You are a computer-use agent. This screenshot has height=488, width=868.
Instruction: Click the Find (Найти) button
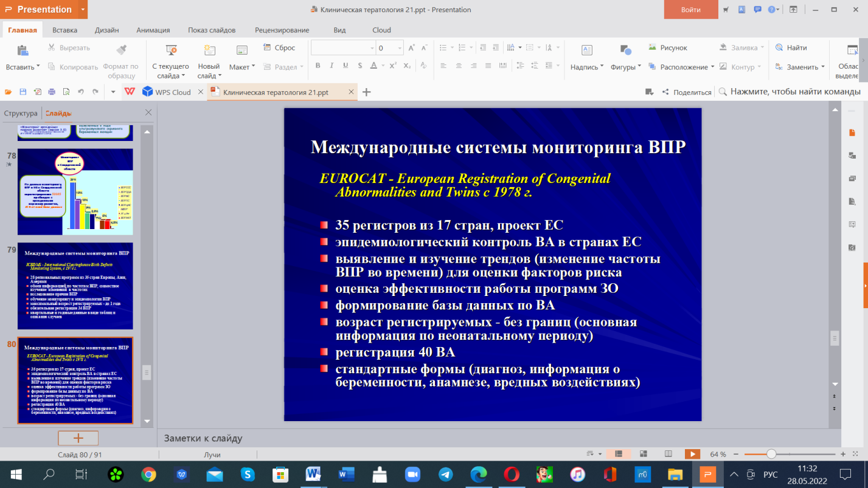(791, 47)
